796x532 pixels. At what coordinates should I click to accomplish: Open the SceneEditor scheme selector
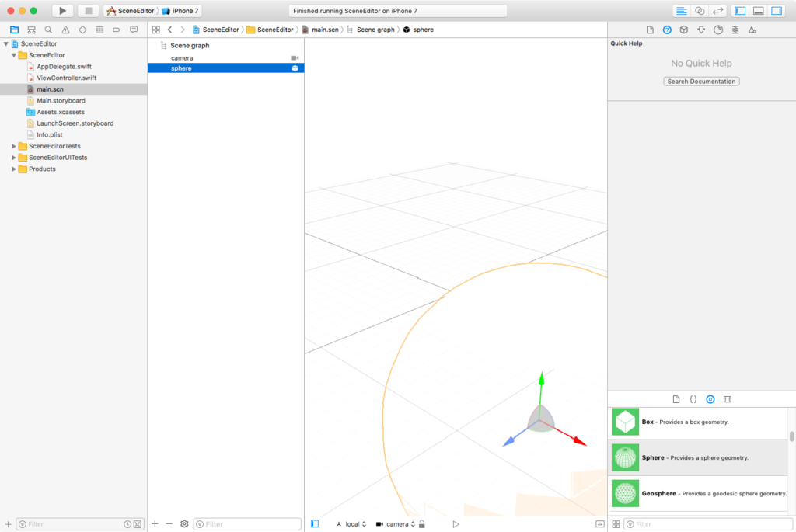point(131,11)
